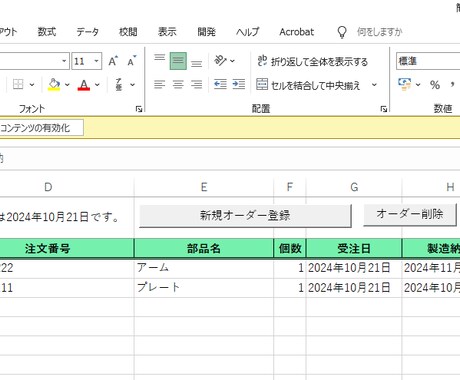Open the 開発 ribbon tab
Image resolution: width=460 pixels, height=380 pixels.
point(206,32)
